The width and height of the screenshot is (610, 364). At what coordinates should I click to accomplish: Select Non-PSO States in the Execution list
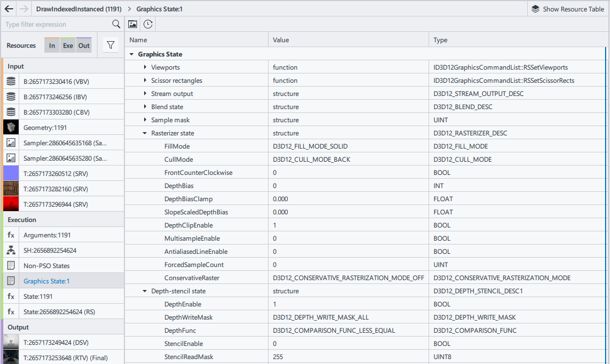coord(47,266)
